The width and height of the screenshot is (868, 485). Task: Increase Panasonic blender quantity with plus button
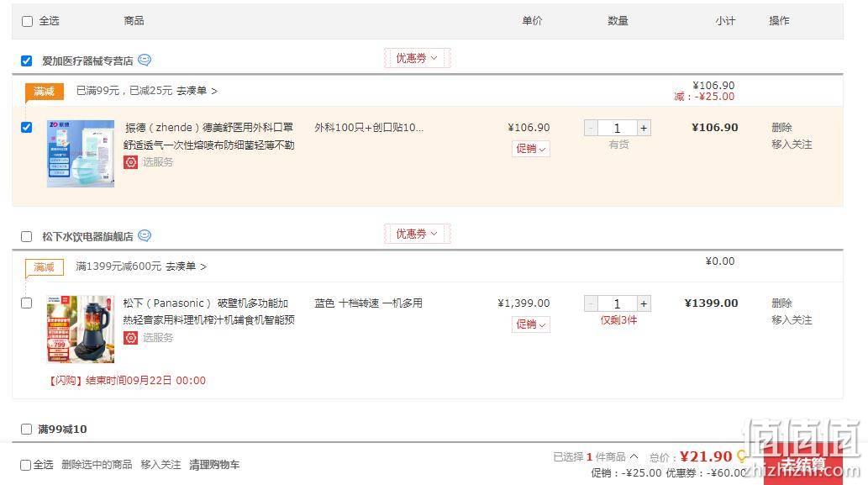tap(644, 303)
